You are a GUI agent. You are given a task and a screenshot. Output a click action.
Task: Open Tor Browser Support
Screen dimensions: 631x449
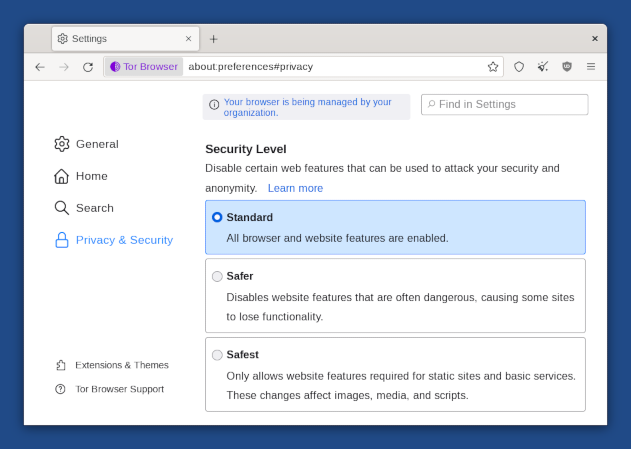[109, 389]
